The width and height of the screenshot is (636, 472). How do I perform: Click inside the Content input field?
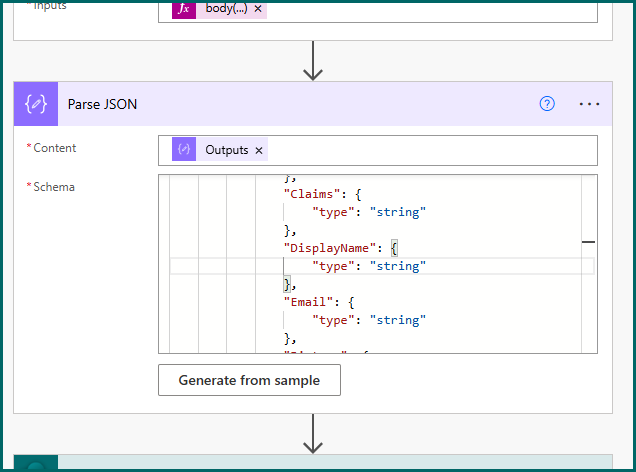[430, 150]
